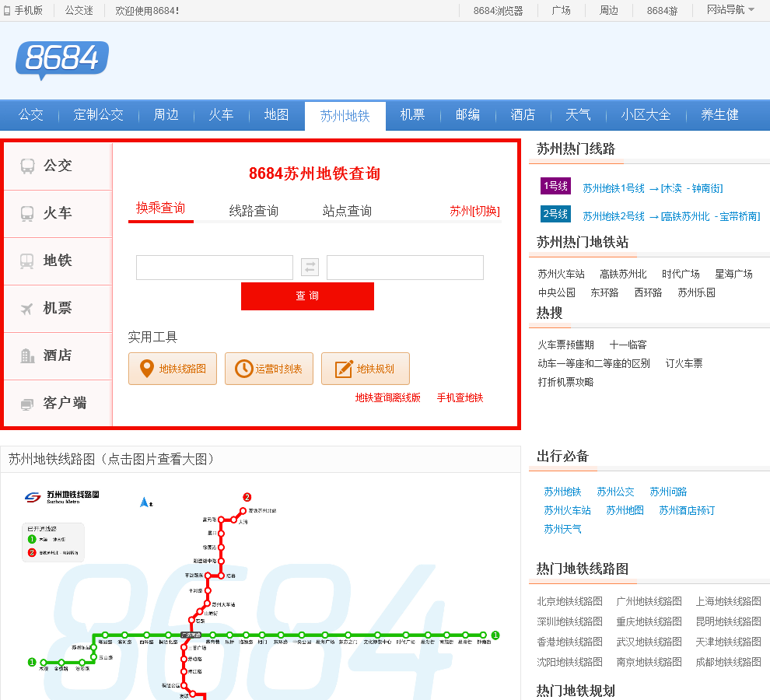Screen dimensions: 770x700
Task: Focus the departure station input field
Action: click(x=215, y=268)
